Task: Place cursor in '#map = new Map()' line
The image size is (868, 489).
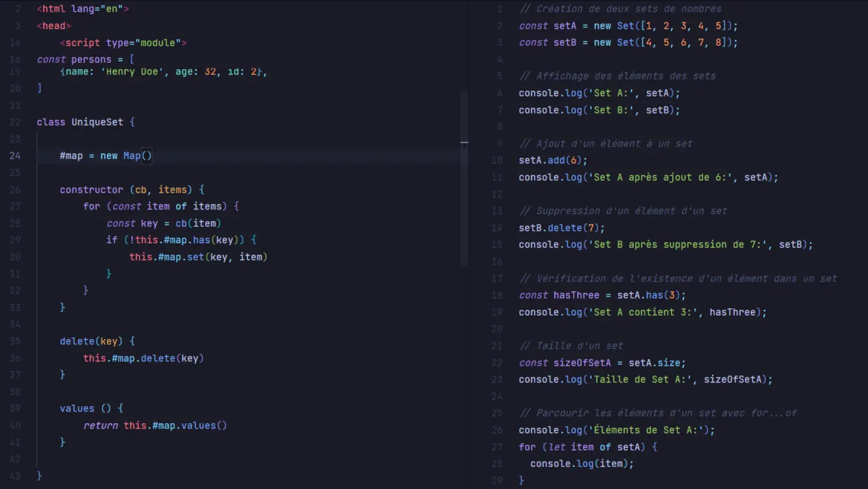Action: [106, 156]
